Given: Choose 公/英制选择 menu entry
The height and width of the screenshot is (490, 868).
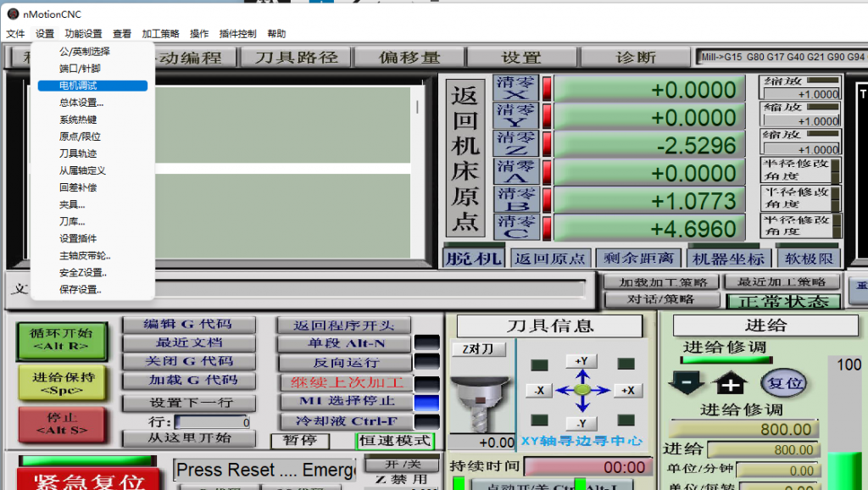Looking at the screenshot, I should 92,52.
